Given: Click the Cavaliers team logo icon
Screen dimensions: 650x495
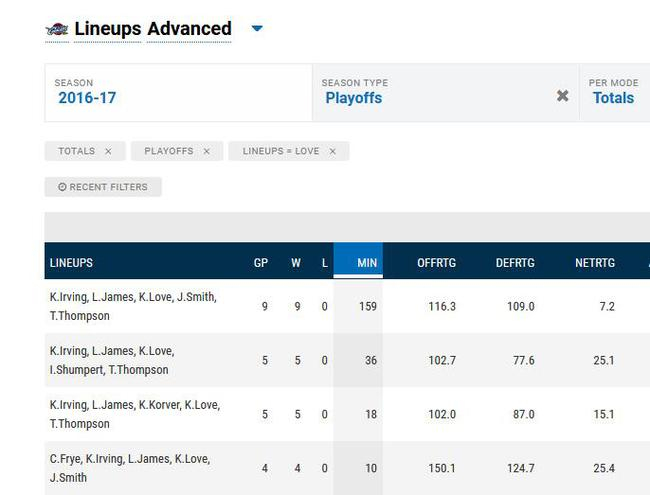Looking at the screenshot, I should pyautogui.click(x=57, y=30).
